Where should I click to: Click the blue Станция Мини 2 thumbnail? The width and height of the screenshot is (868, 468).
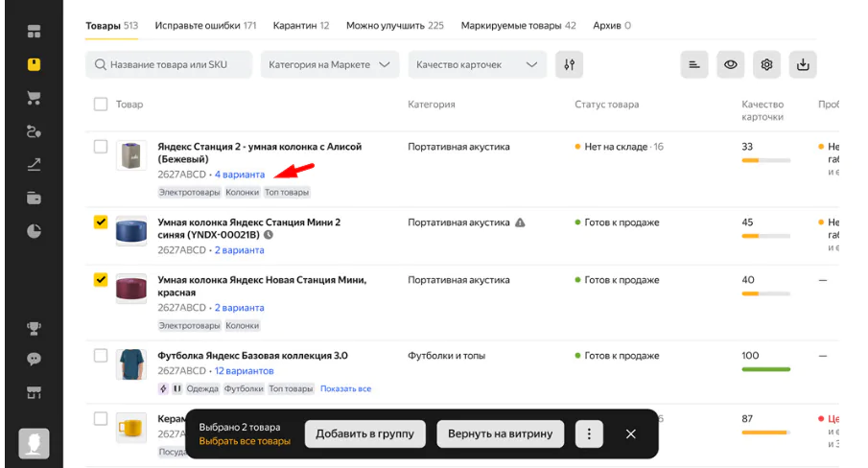click(x=131, y=231)
